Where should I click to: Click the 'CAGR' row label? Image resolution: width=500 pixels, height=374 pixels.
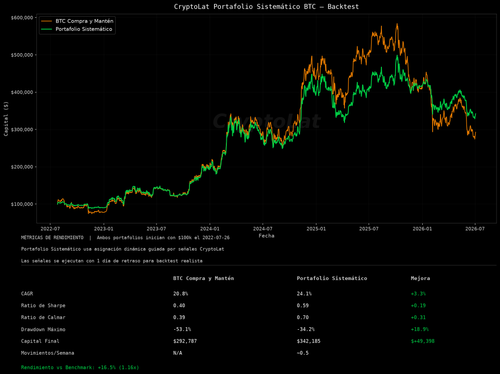pyautogui.click(x=27, y=294)
